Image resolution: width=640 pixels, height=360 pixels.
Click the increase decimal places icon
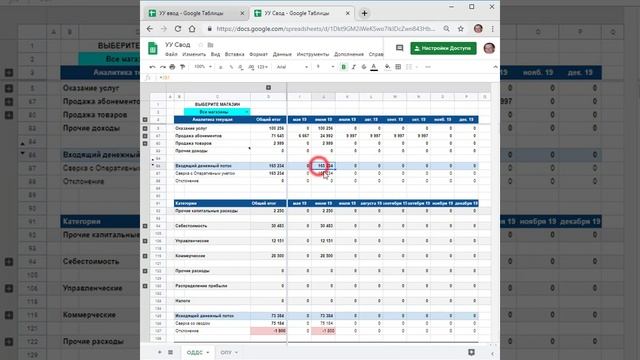click(251, 67)
